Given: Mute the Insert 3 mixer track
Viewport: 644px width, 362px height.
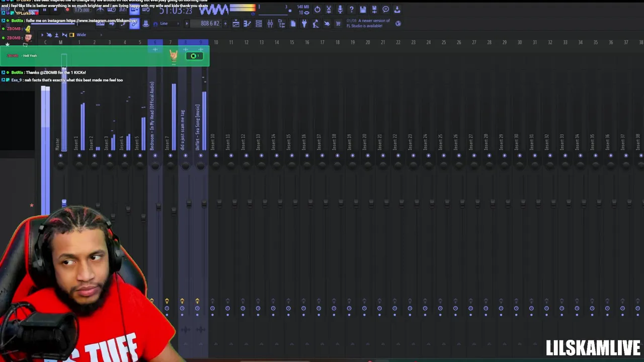Looking at the screenshot, I should pos(110,155).
